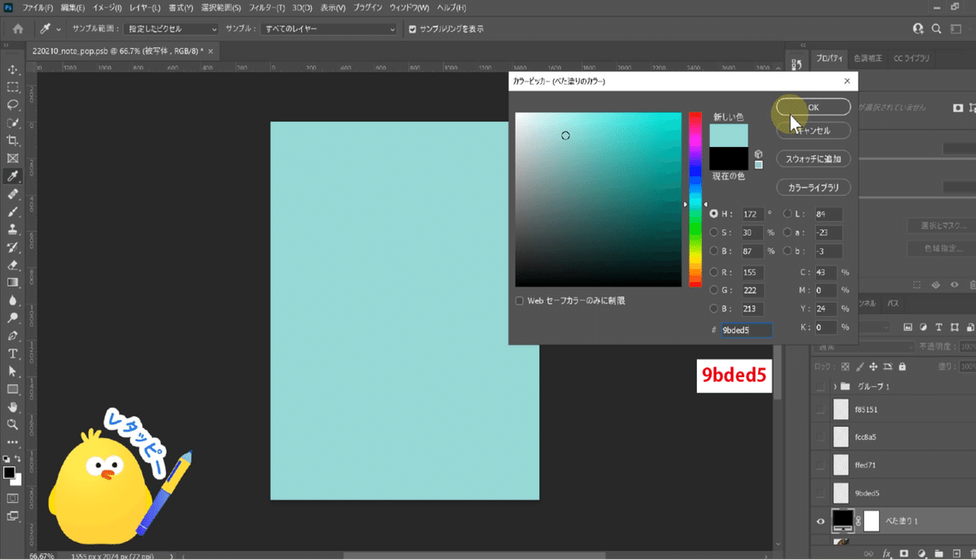
Task: Click スウォッチに追加 button
Action: (813, 158)
